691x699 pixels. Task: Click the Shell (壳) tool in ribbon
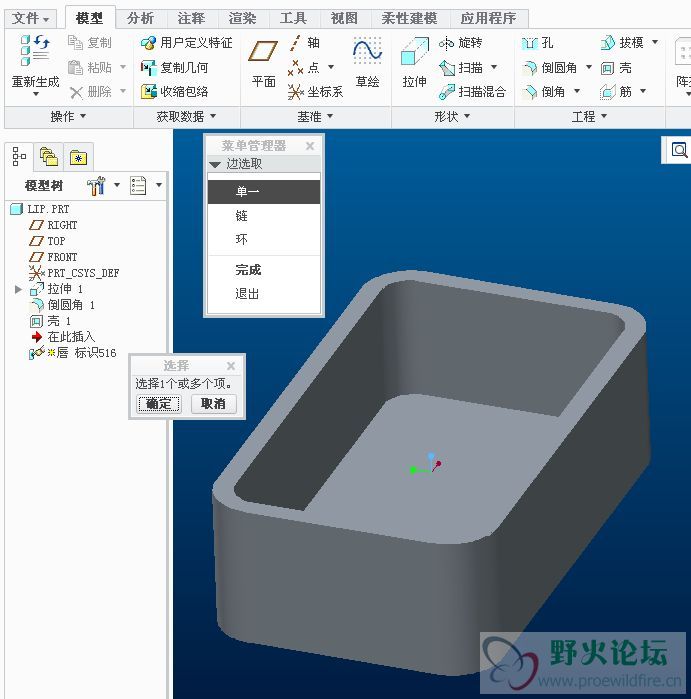point(616,67)
